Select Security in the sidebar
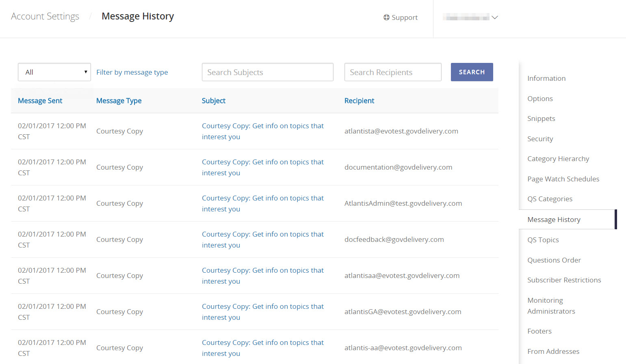The height and width of the screenshot is (364, 626). pyautogui.click(x=540, y=139)
